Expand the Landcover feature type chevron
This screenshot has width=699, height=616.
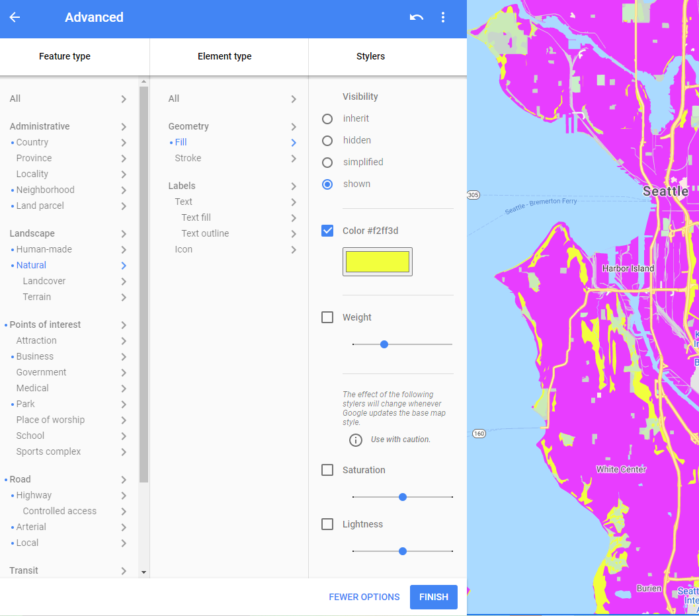point(124,282)
